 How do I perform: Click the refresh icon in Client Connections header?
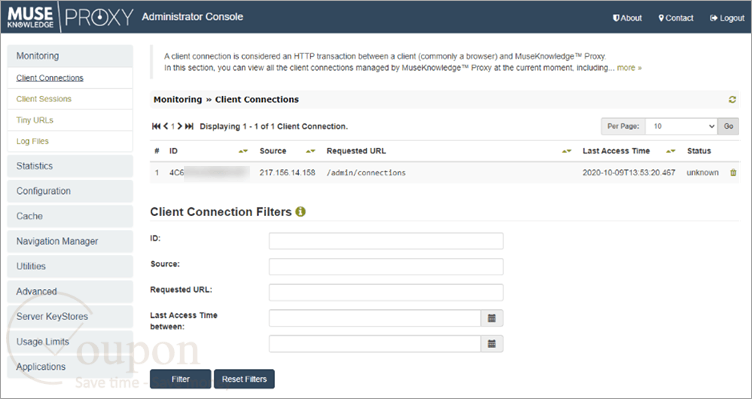click(x=732, y=100)
